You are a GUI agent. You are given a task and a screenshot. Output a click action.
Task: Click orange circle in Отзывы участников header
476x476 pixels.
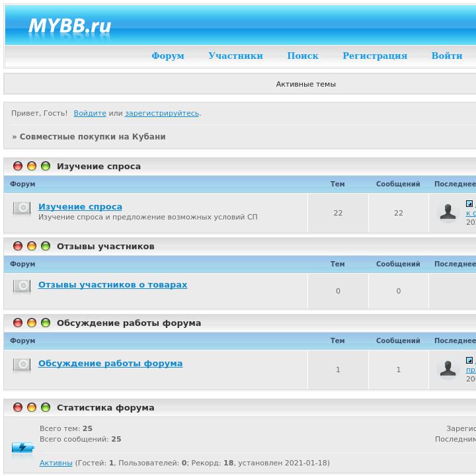pyautogui.click(x=32, y=246)
